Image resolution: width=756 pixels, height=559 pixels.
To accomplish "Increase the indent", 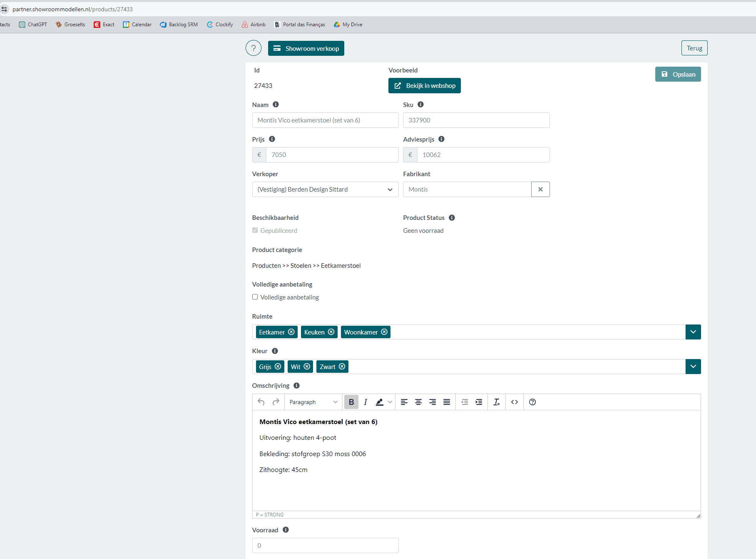I will pyautogui.click(x=479, y=402).
